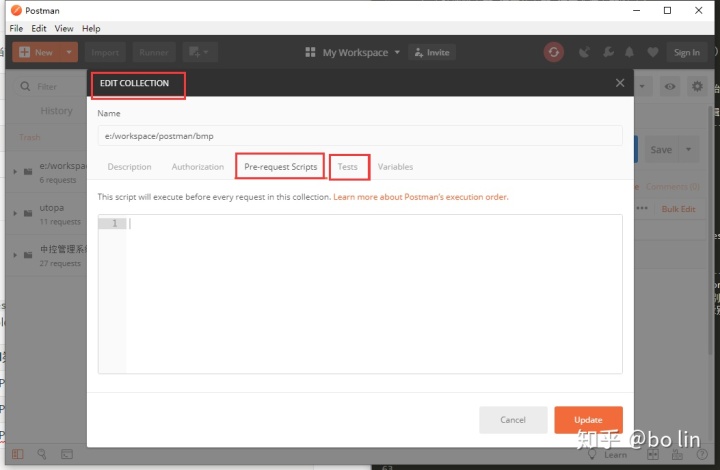Open the environment selector dropdown arrow
The width and height of the screenshot is (720, 470).
tap(642, 86)
